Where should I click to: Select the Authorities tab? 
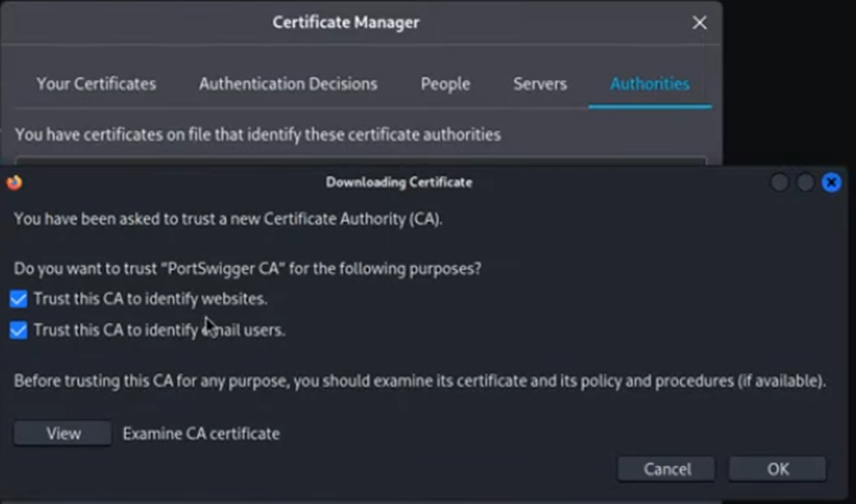pyautogui.click(x=650, y=84)
